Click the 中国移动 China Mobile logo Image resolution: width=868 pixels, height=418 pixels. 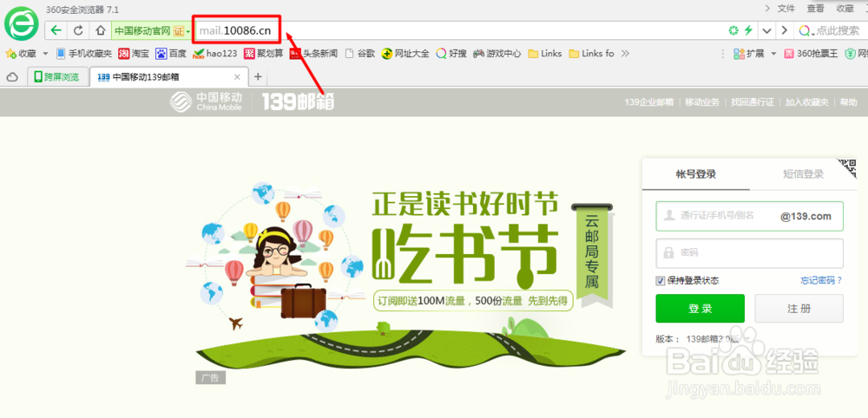pyautogui.click(x=206, y=101)
